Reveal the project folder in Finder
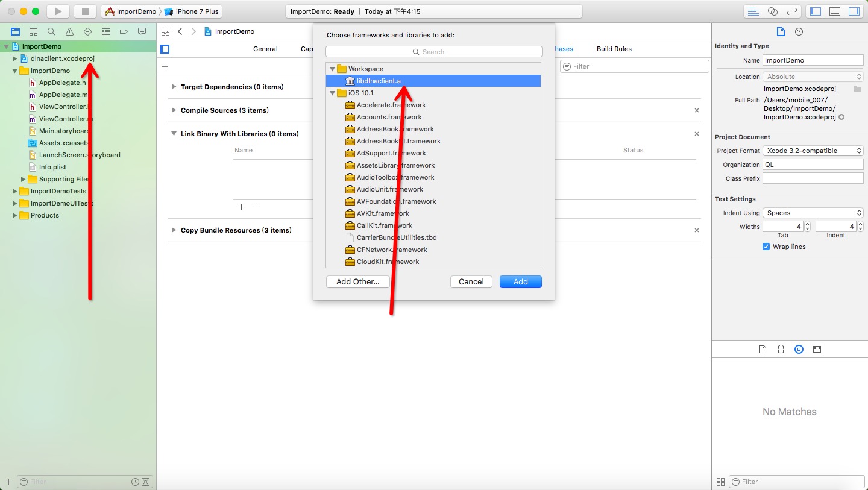The height and width of the screenshot is (490, 868). pos(841,118)
